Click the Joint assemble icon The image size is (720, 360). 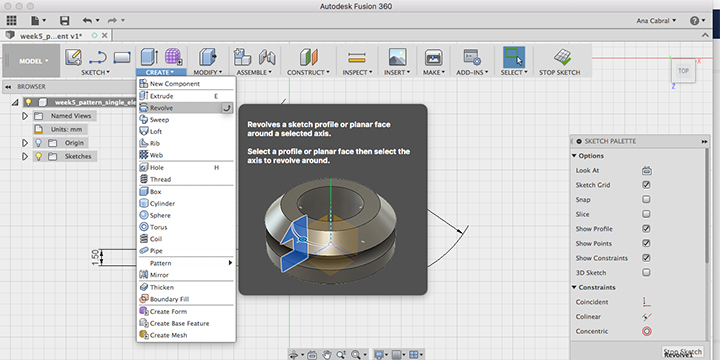point(267,57)
